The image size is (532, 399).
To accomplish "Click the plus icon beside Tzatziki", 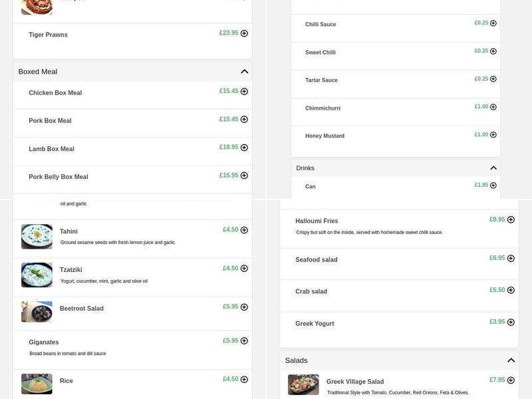I will 244,269.
